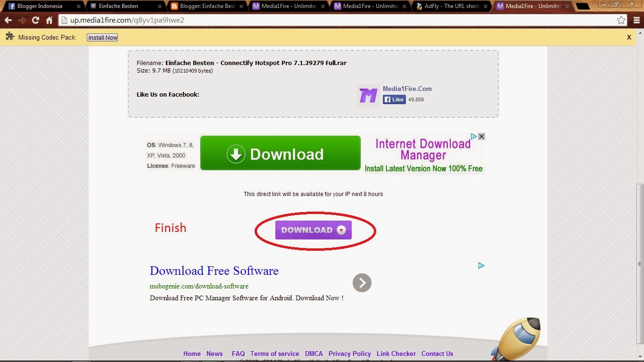Viewport: 644px width, 362px height.
Task: Click the Size: 9.7 MB text
Action: tap(174, 71)
